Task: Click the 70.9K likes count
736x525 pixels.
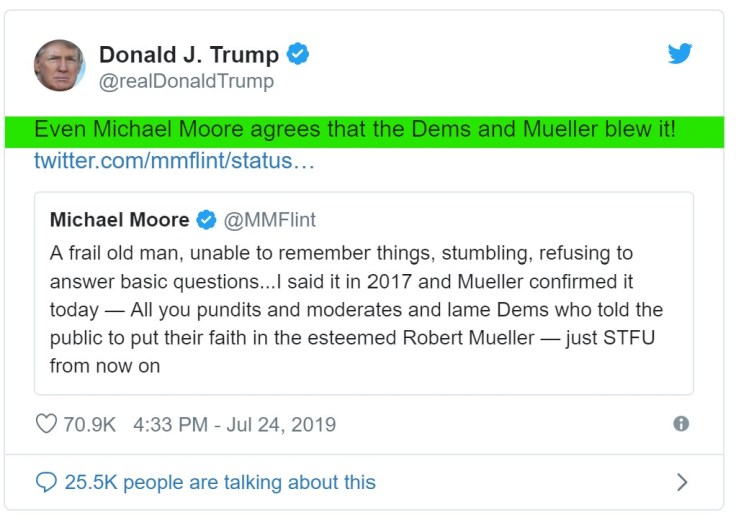Action: (x=90, y=424)
